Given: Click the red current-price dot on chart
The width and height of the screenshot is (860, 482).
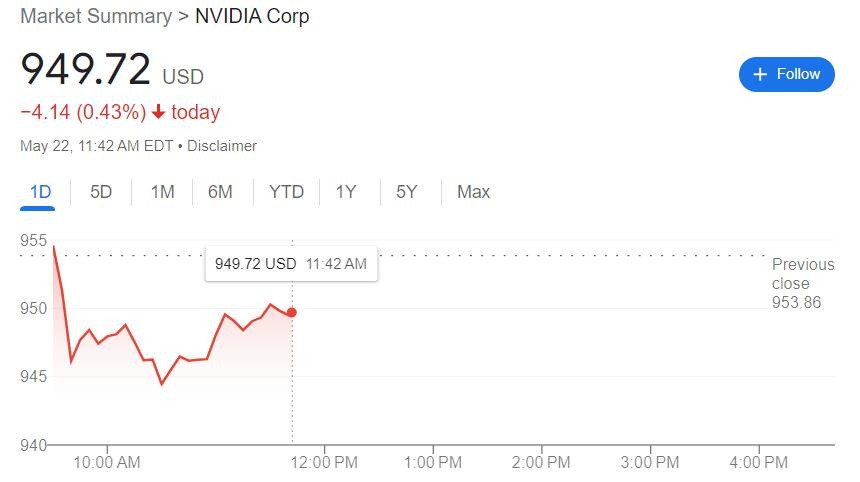Looking at the screenshot, I should 291,312.
